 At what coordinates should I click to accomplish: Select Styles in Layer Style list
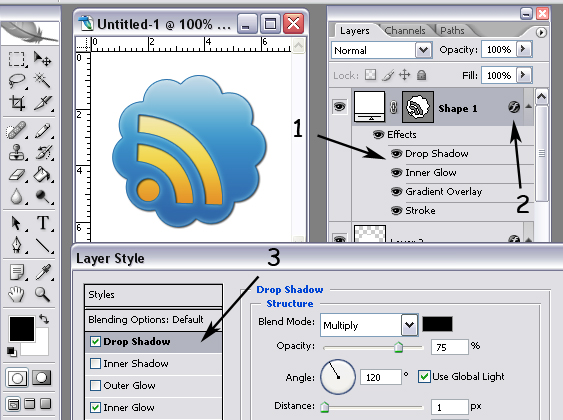(153, 295)
